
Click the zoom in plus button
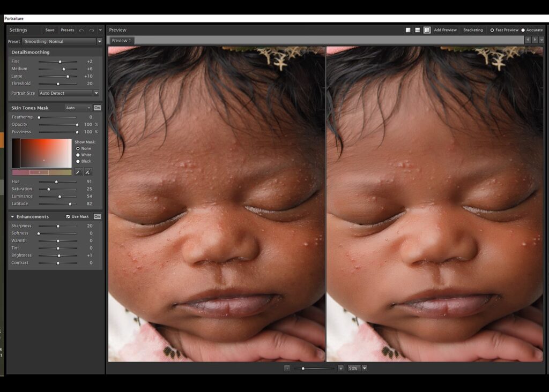point(340,368)
